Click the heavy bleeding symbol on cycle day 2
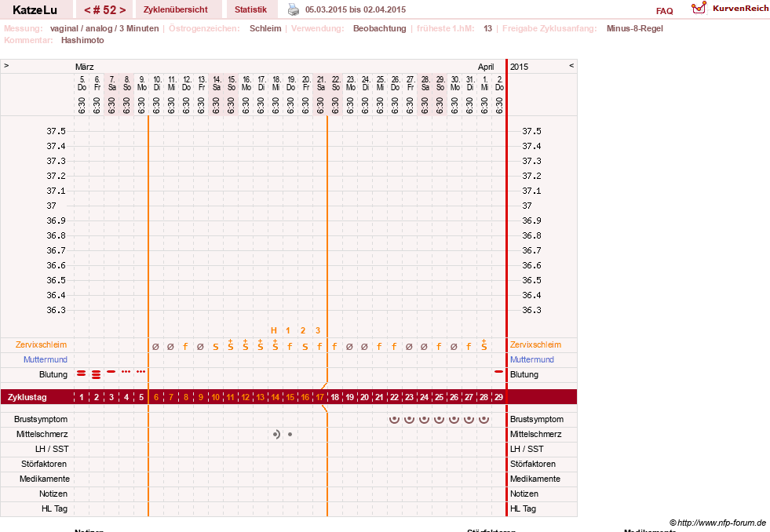Viewport: 770px width, 532px height. pyautogui.click(x=97, y=374)
